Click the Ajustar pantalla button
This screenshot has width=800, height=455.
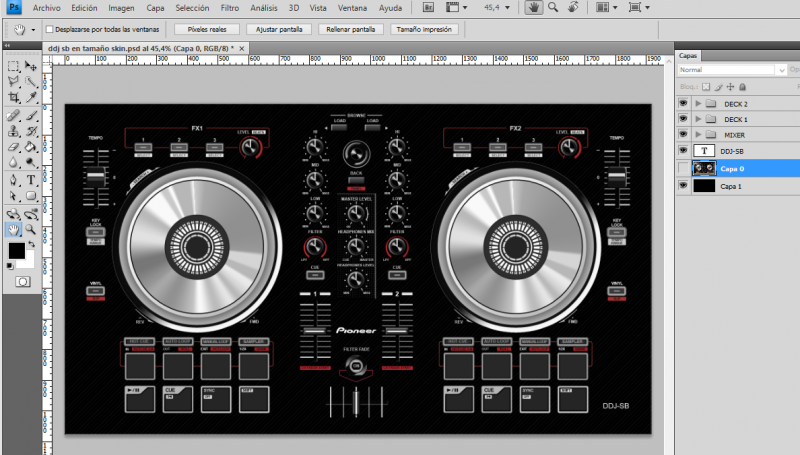279,30
